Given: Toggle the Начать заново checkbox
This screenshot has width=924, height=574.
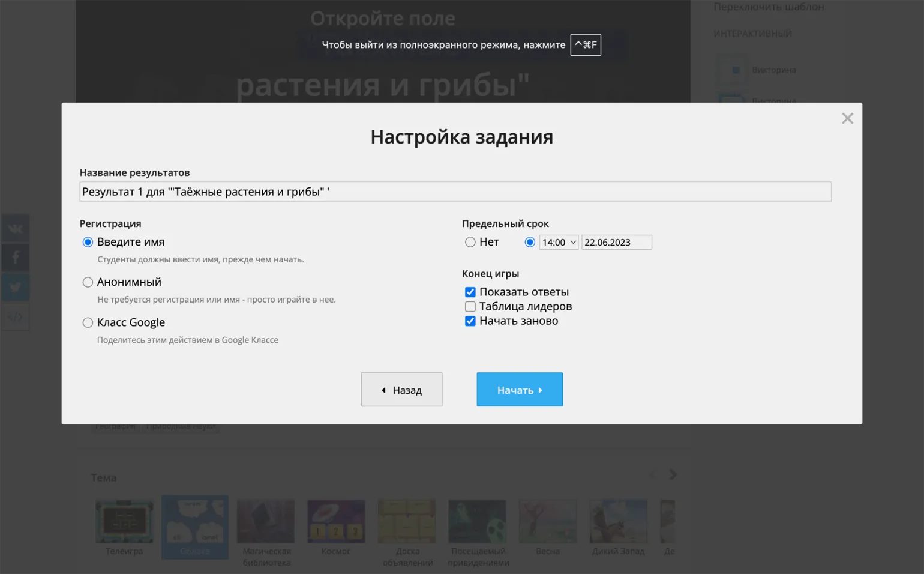Looking at the screenshot, I should click(470, 321).
